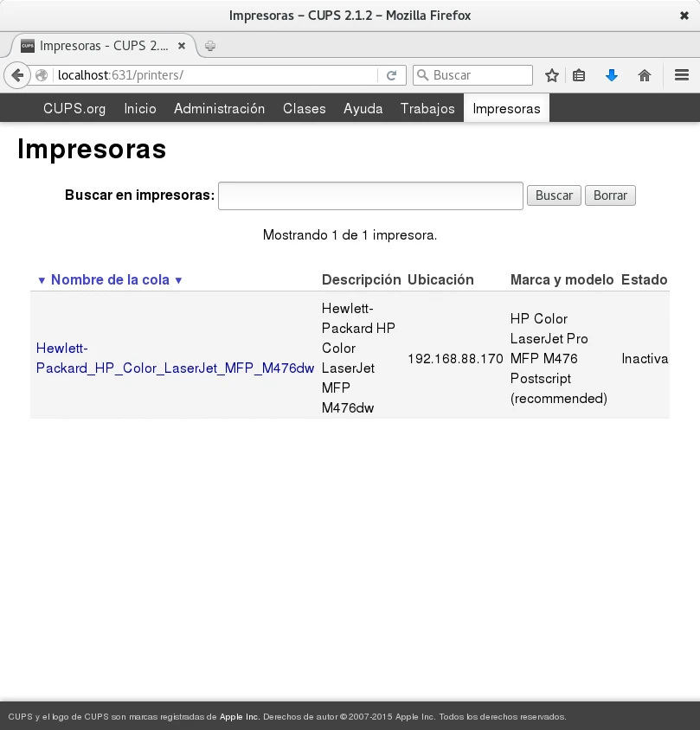Screen dimensions: 700x730
Task: Click the localhost address bar
Action: coord(216,75)
